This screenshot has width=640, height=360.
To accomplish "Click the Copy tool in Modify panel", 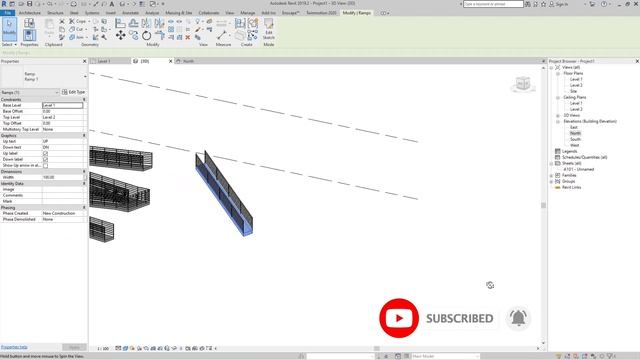I will [x=133, y=36].
